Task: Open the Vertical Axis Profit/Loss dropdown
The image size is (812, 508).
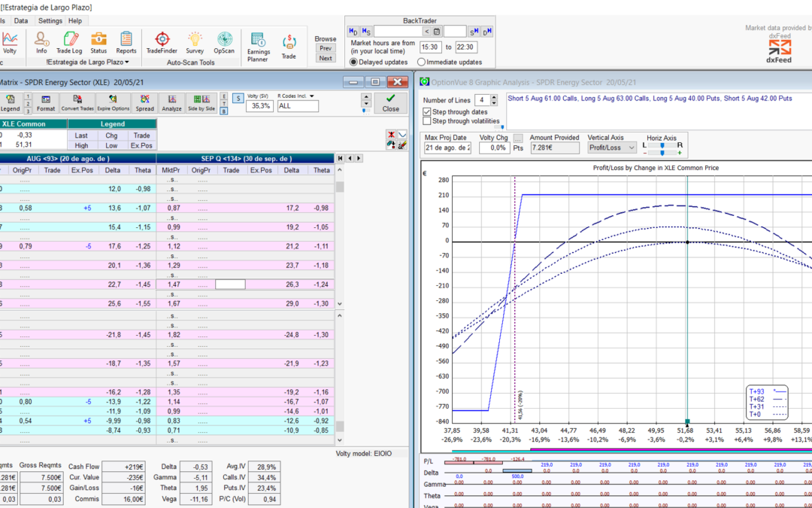Action: point(612,148)
